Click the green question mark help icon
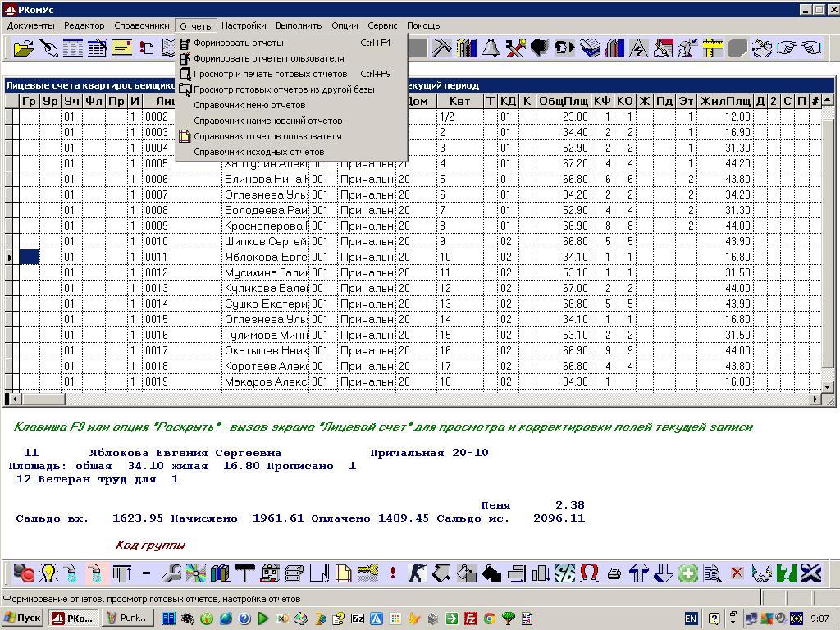The width and height of the screenshot is (840, 630). [787, 573]
